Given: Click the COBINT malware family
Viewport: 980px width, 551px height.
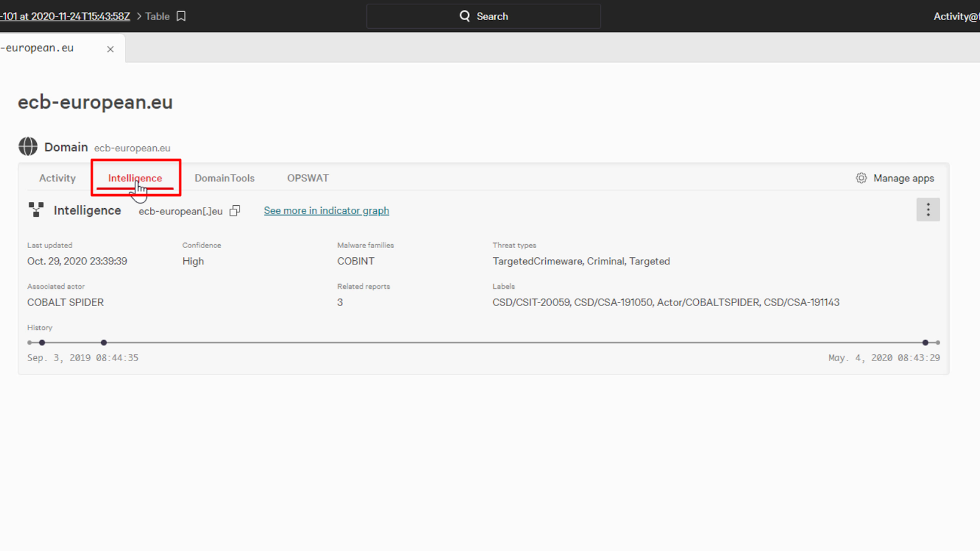Looking at the screenshot, I should pos(356,261).
